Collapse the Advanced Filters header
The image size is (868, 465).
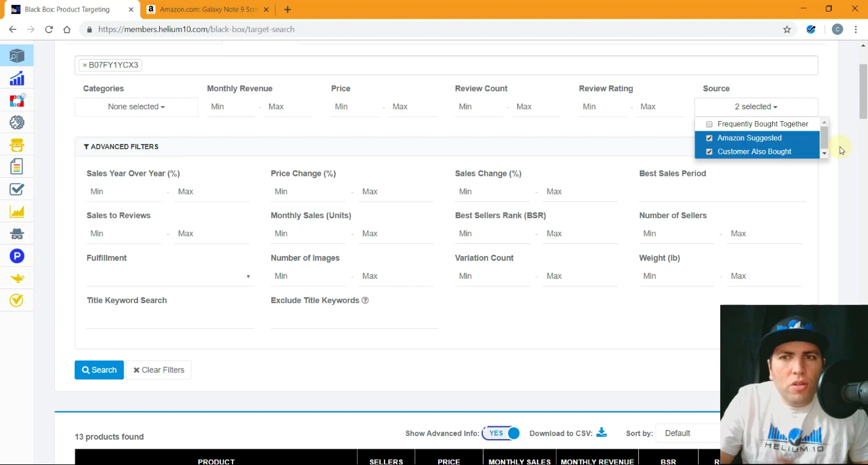(x=121, y=146)
